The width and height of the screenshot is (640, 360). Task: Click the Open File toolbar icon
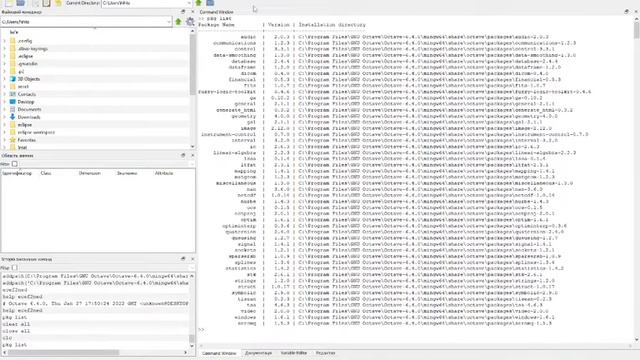20,3
